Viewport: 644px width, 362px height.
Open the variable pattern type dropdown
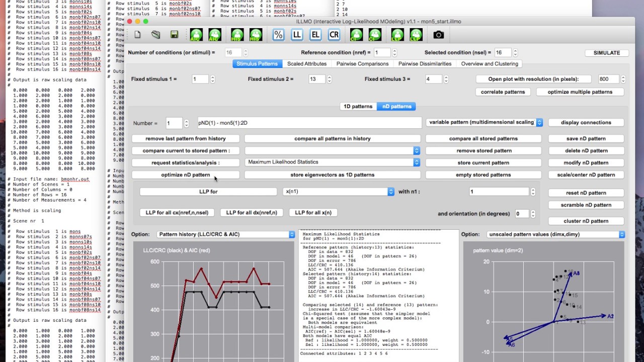click(484, 122)
